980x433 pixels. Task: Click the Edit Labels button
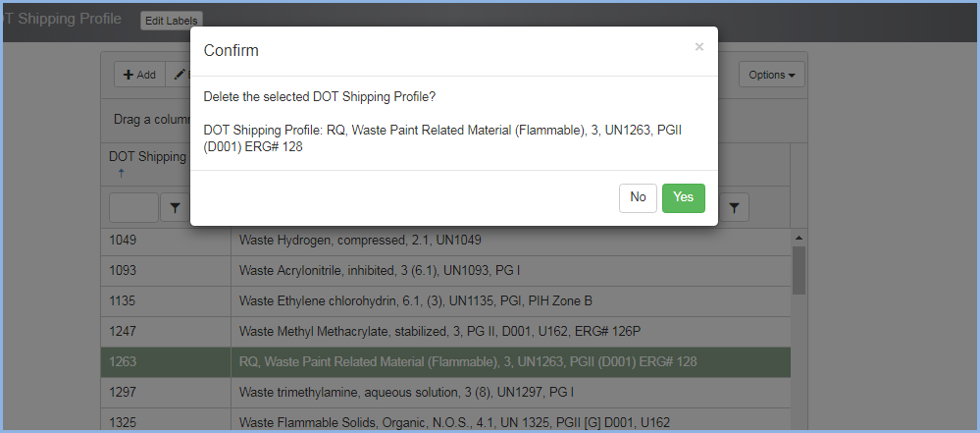pos(172,21)
